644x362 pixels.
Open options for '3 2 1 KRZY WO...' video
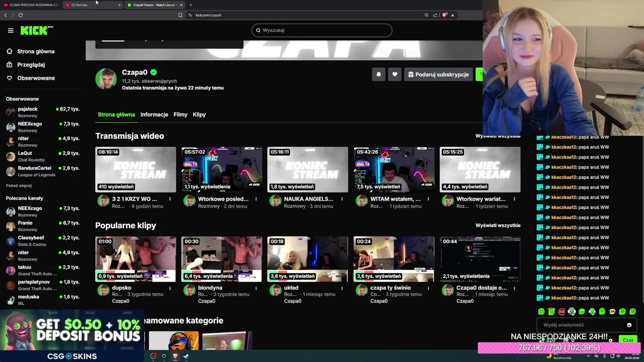(x=170, y=199)
